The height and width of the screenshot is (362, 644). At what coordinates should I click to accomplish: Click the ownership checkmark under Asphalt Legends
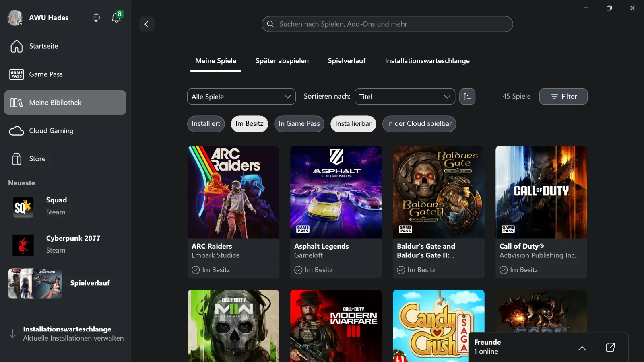click(298, 270)
